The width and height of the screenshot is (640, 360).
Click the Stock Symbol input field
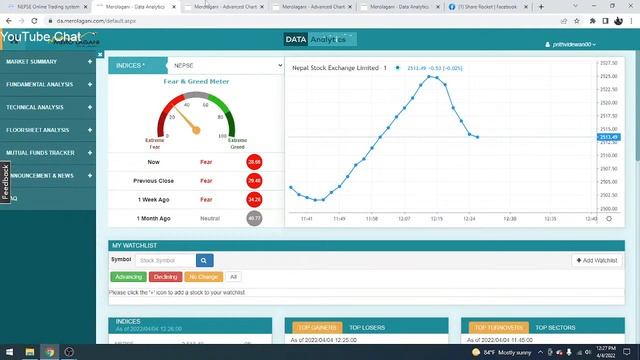click(165, 260)
